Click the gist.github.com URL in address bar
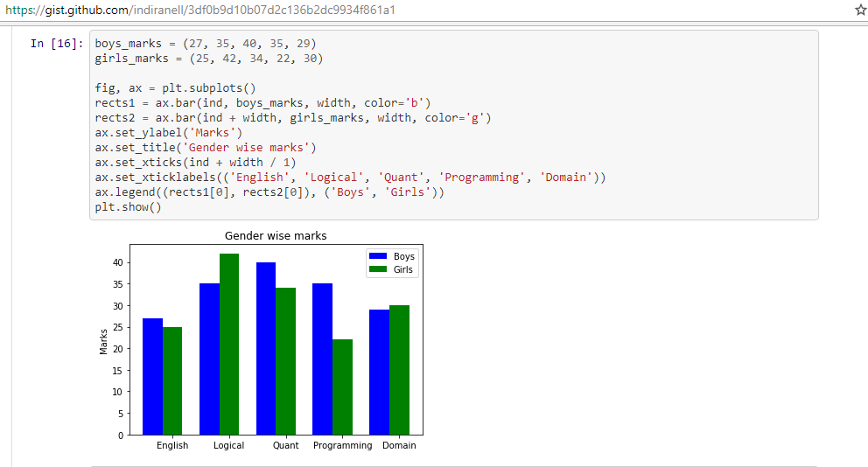The width and height of the screenshot is (868, 467). click(x=200, y=10)
